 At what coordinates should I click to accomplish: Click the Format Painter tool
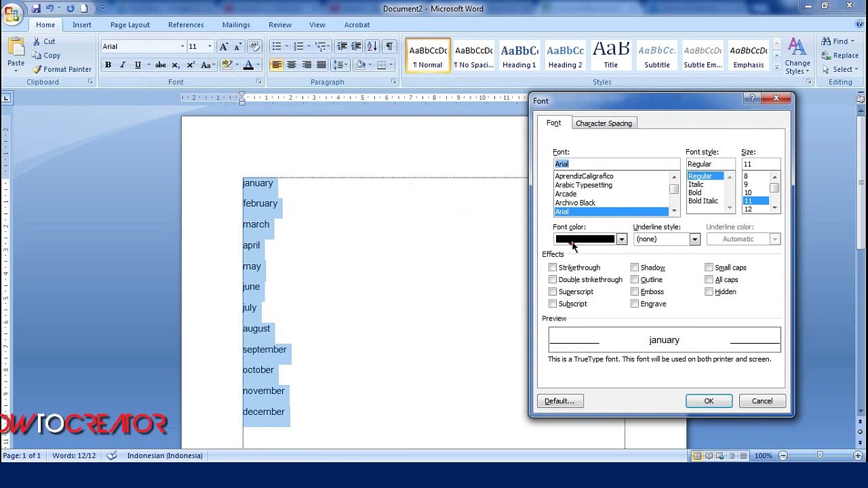(62, 69)
